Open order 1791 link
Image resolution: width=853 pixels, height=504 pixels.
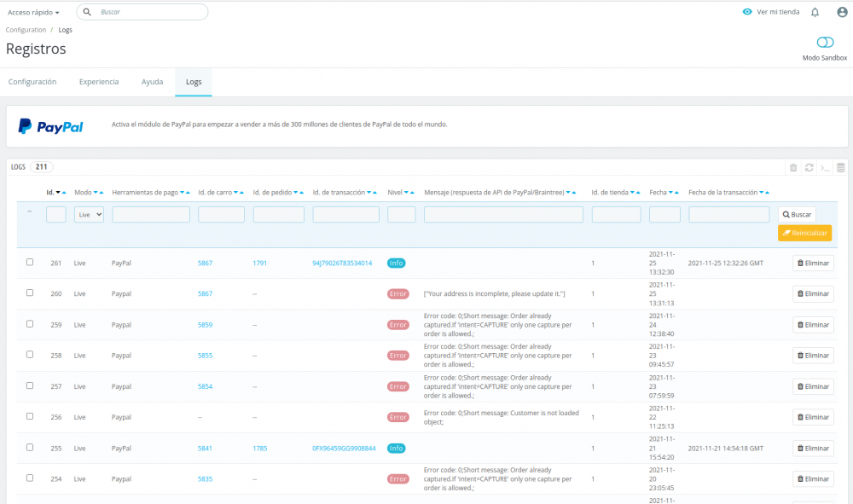(x=259, y=264)
